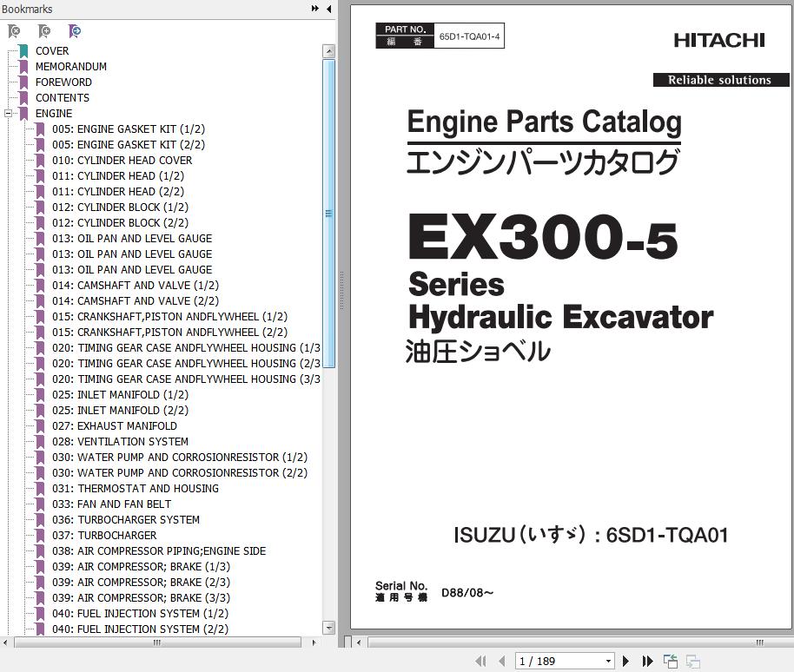Open 031: THERMOSTAT AND HOUSING bookmark
This screenshot has width=794, height=672.
click(136, 490)
